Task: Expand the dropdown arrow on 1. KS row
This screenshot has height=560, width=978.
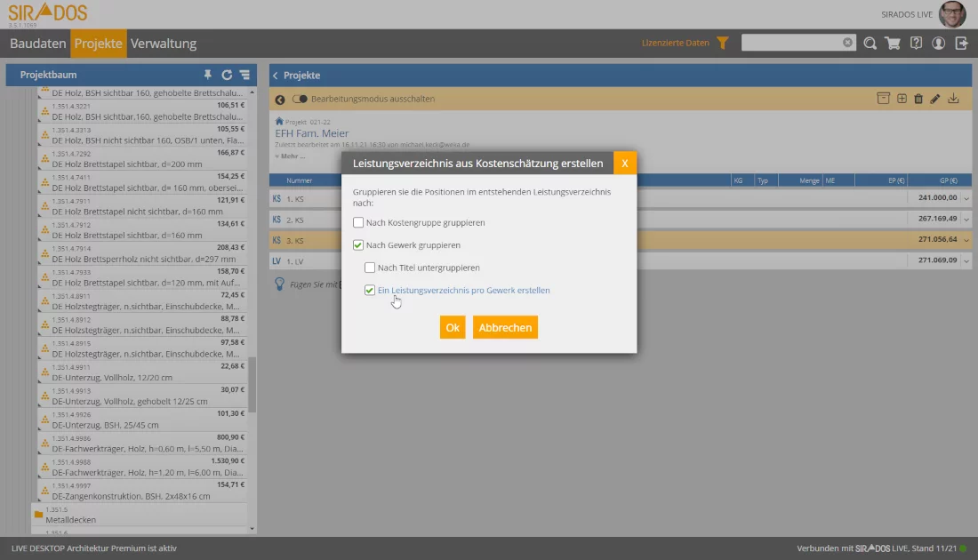Action: [966, 198]
